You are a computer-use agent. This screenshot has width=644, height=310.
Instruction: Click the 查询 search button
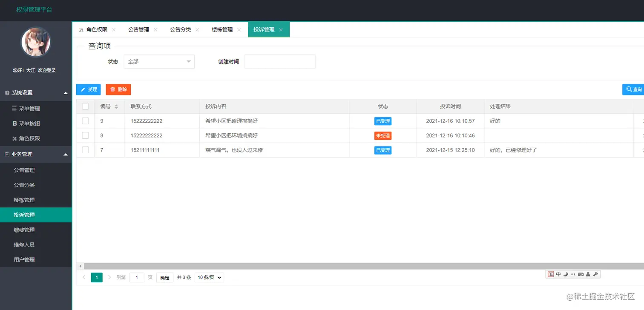click(633, 89)
